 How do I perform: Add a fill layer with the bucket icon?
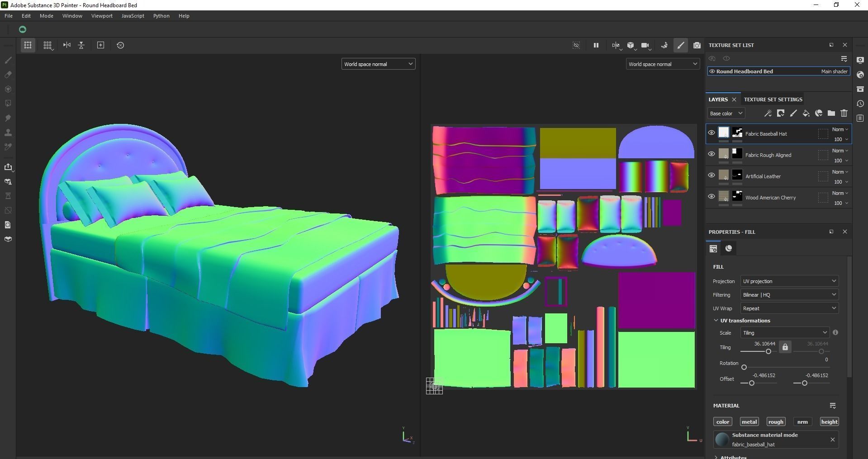806,114
